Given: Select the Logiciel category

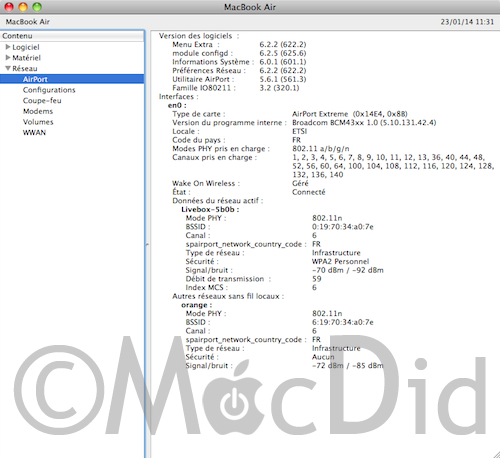Looking at the screenshot, I should [26, 47].
